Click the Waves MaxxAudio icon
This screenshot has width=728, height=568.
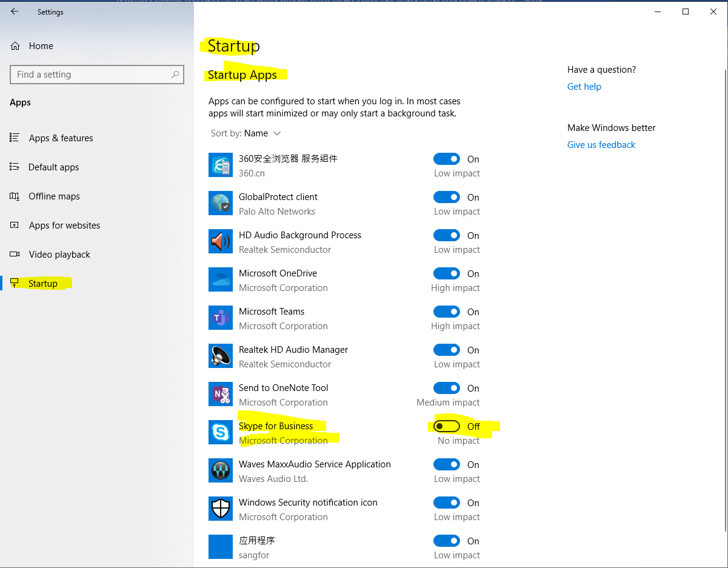221,470
